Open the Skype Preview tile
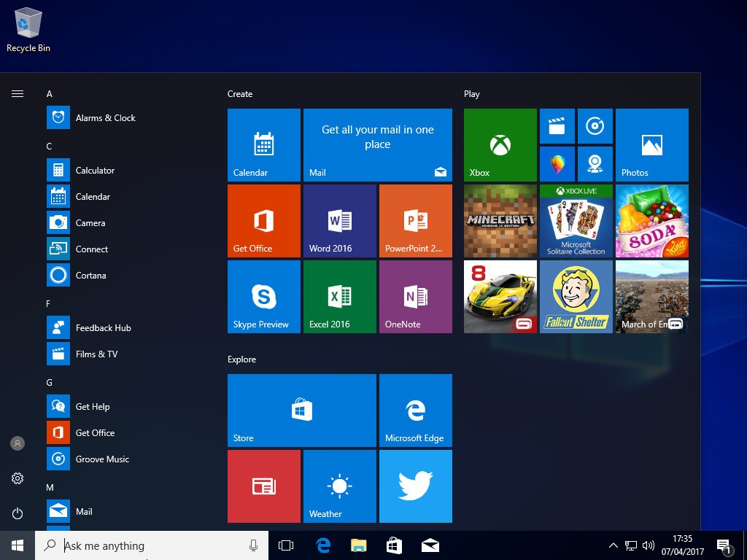 point(263,297)
